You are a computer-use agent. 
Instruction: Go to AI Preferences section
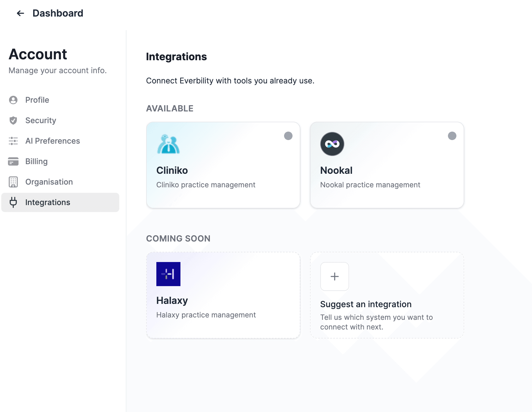53,141
